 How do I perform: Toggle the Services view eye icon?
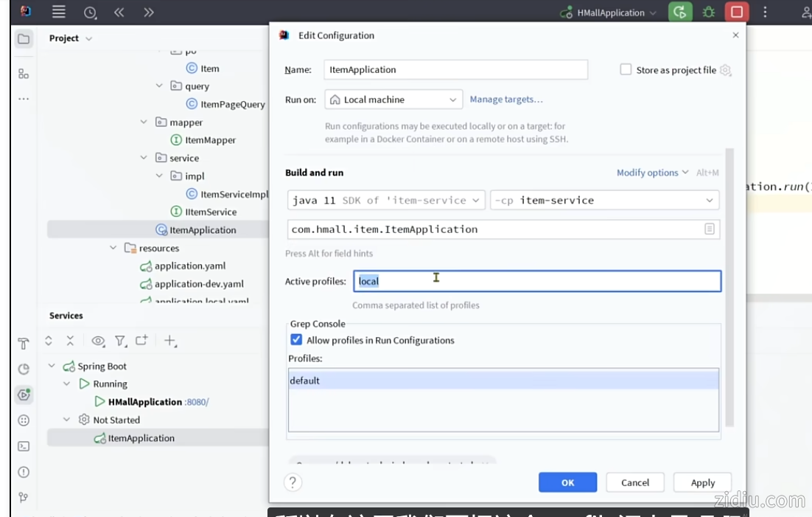[x=97, y=341]
